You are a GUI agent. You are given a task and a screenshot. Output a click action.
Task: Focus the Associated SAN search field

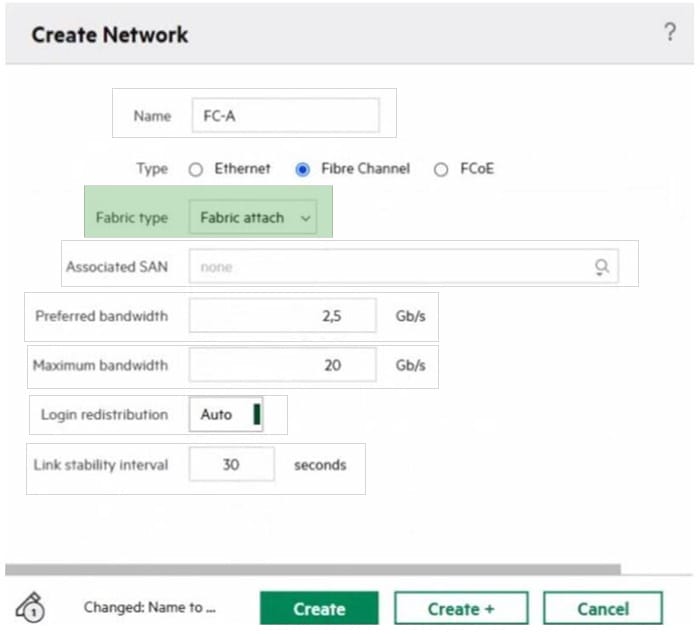click(x=390, y=267)
